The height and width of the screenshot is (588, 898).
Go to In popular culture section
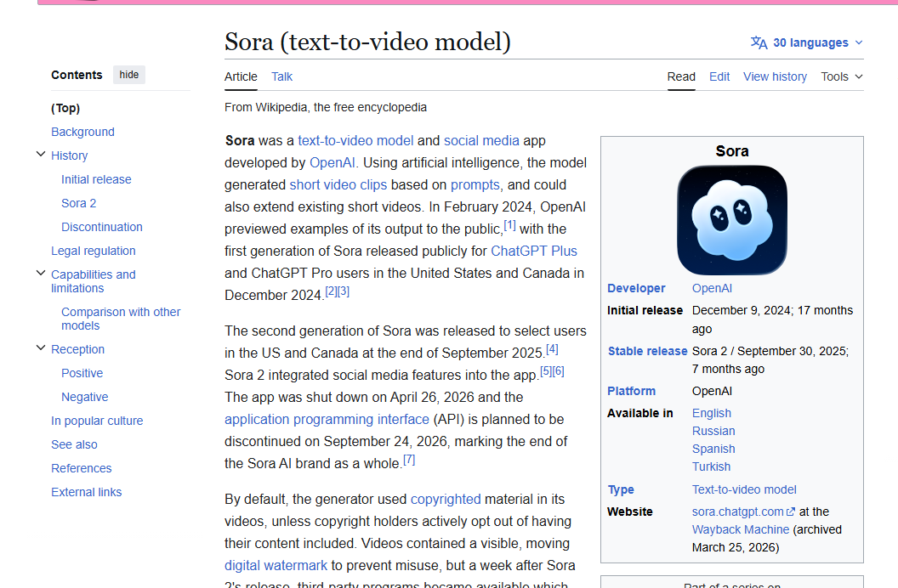coord(97,421)
